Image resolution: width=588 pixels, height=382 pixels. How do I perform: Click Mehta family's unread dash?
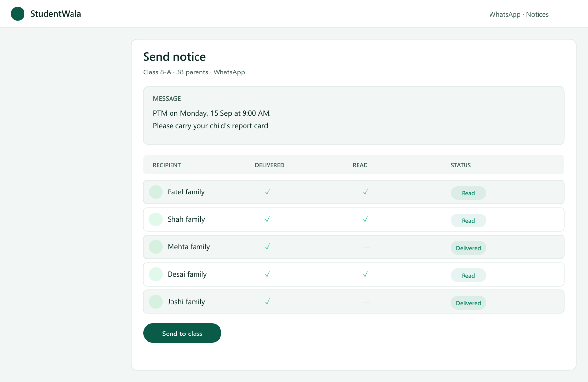(367, 247)
